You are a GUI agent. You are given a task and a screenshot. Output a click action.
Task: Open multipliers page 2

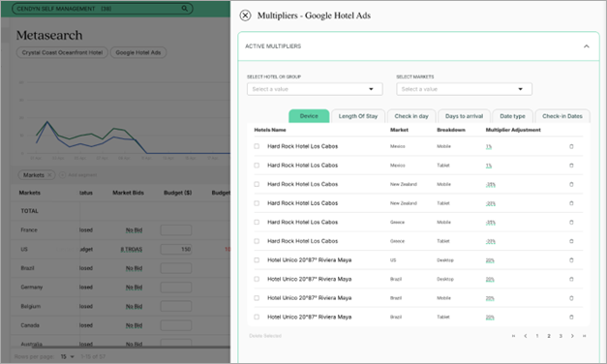pos(549,336)
